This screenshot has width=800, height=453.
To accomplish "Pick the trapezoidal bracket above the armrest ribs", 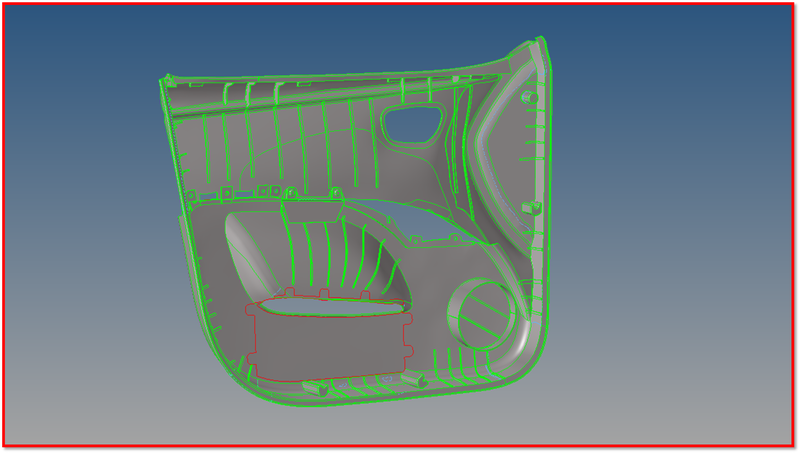I will [312, 211].
